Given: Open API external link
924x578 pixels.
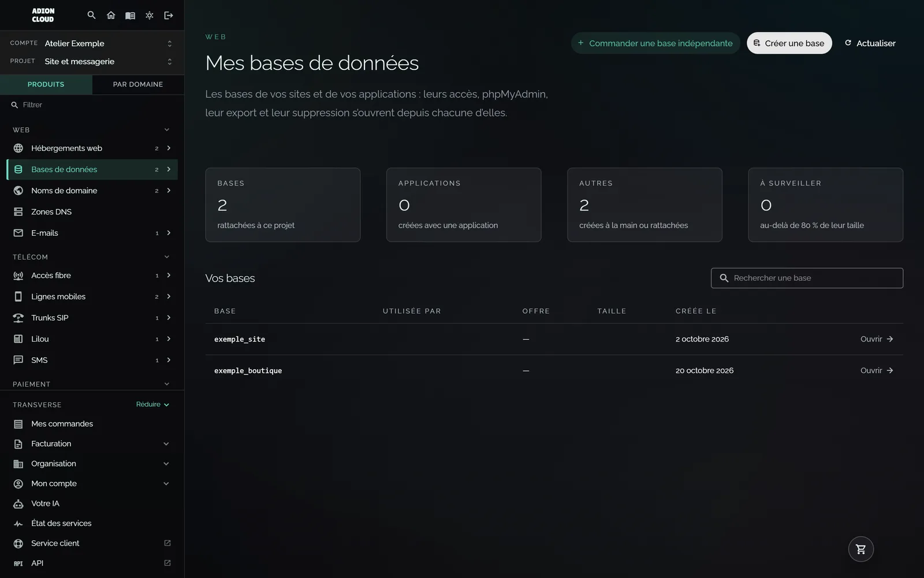Looking at the screenshot, I should tap(92, 563).
